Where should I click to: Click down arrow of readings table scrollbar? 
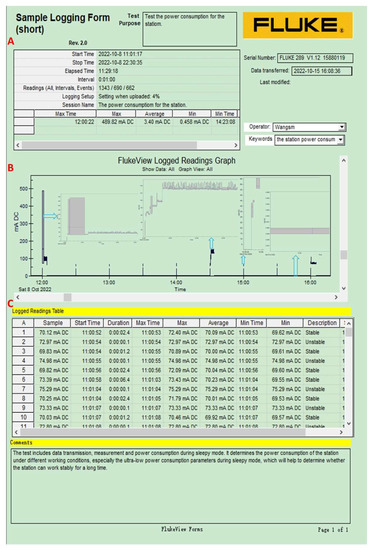pos(349,423)
